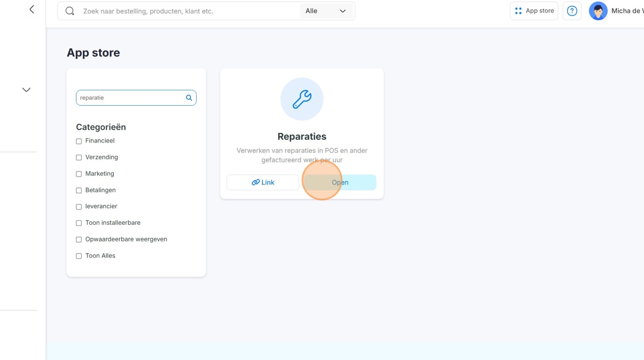
Task: Open help question mark icon
Action: click(x=572, y=11)
